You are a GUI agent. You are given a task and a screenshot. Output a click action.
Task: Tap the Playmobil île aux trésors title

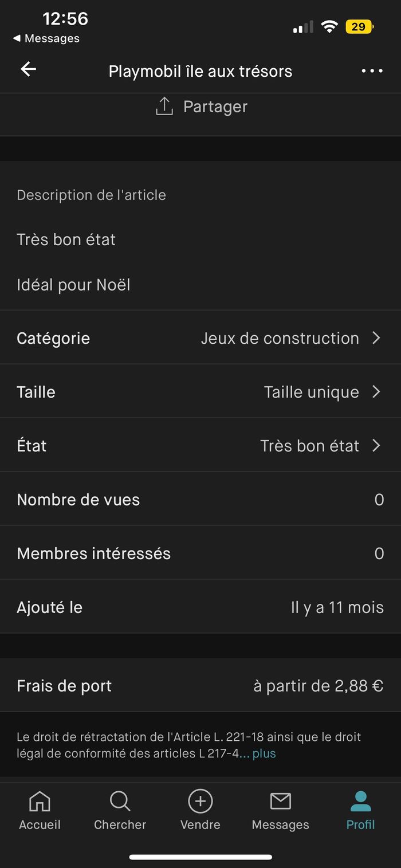[200, 71]
